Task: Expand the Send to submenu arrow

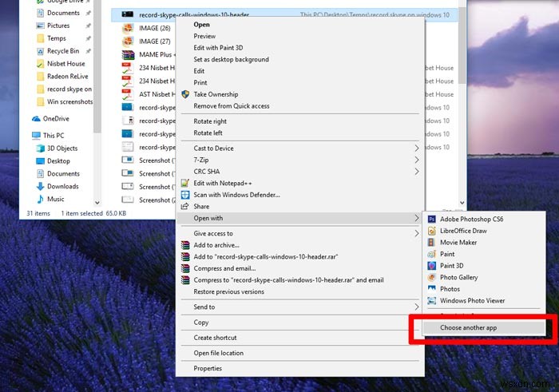Action: [x=416, y=307]
